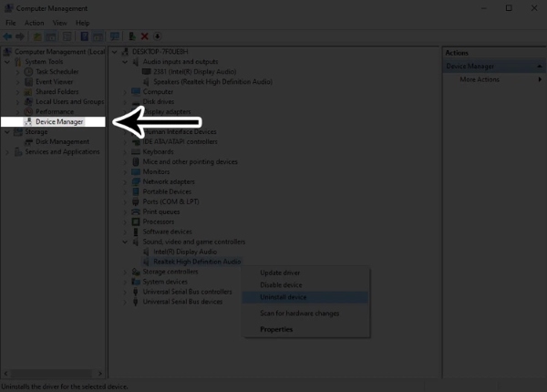
Task: Click the Monitors device category icon
Action: point(136,171)
